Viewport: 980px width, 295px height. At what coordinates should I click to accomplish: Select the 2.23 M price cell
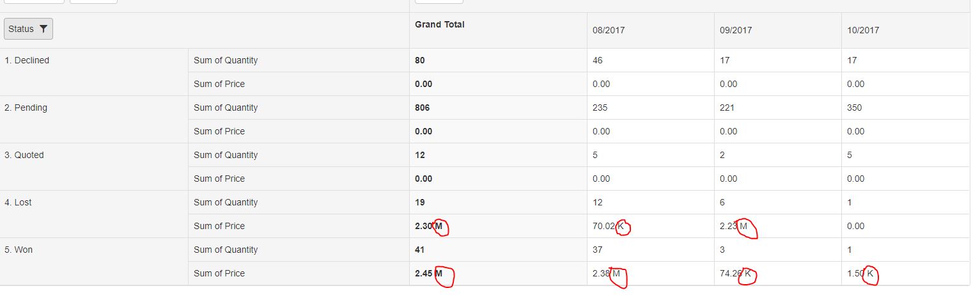pyautogui.click(x=734, y=226)
